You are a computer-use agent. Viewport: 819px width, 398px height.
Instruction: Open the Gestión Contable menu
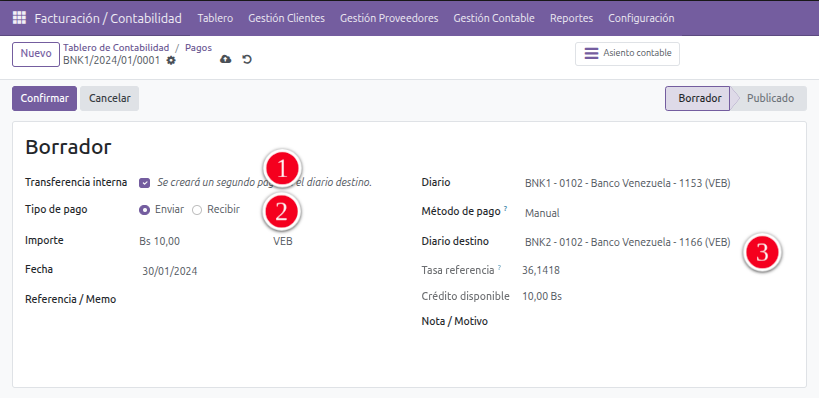click(x=494, y=18)
